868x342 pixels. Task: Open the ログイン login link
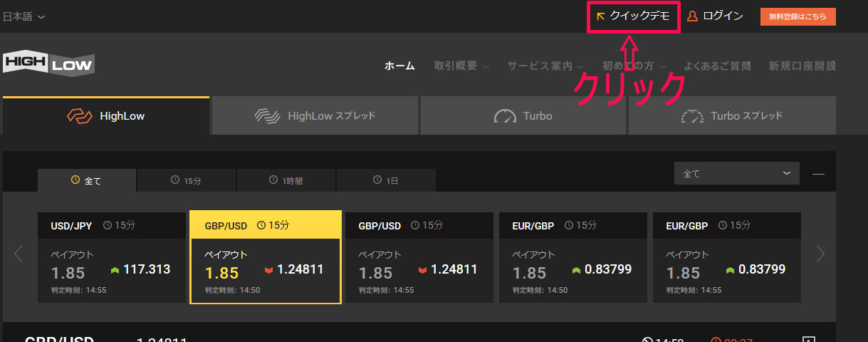pos(715,16)
